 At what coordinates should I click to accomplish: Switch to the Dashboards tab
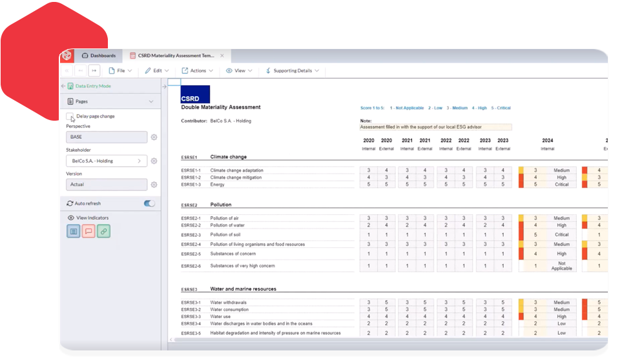pos(99,56)
